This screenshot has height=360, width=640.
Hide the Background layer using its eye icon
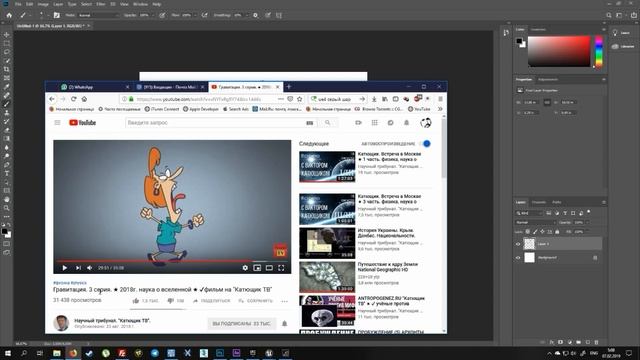tap(518, 258)
